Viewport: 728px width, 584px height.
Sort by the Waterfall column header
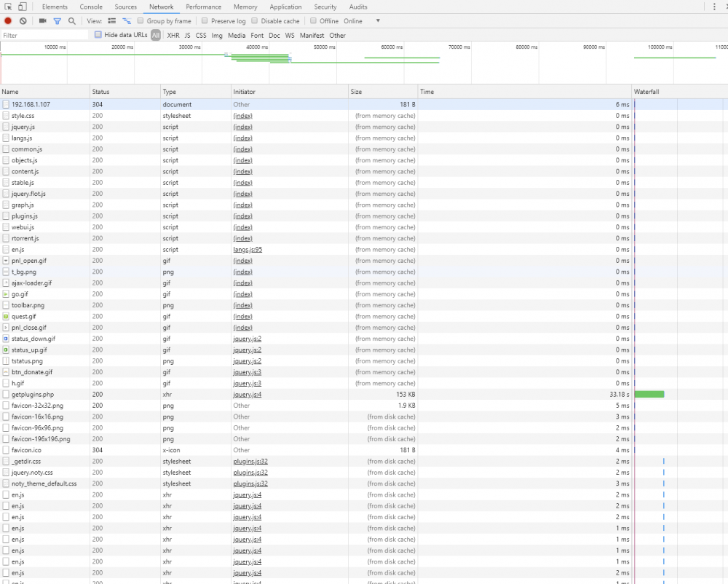[x=680, y=92]
